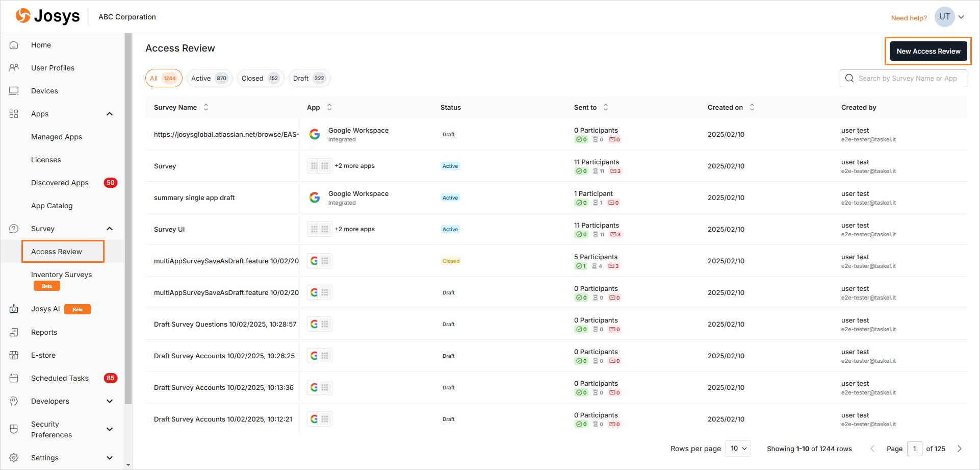
Task: Sort by Sent to column arrows
Action: (606, 107)
